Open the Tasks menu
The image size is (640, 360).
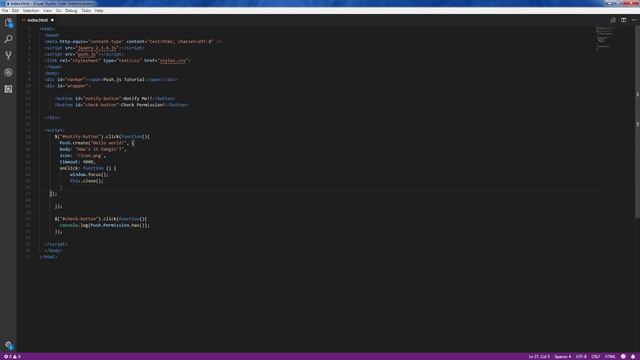86,11
